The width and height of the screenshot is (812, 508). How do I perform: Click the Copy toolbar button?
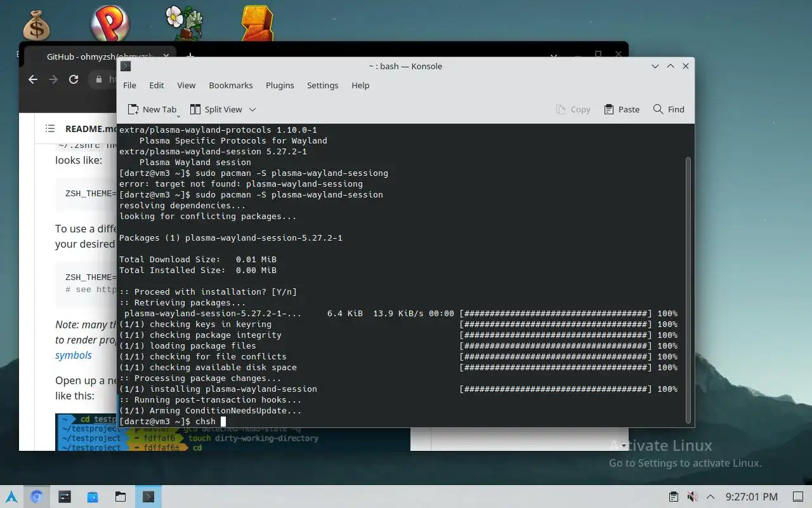click(573, 109)
